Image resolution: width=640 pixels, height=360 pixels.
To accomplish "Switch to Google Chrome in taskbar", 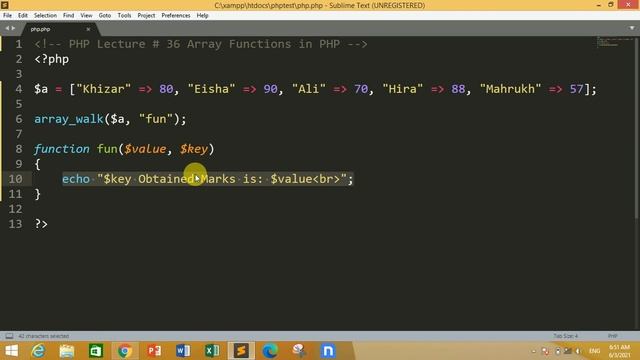I will coord(125,351).
